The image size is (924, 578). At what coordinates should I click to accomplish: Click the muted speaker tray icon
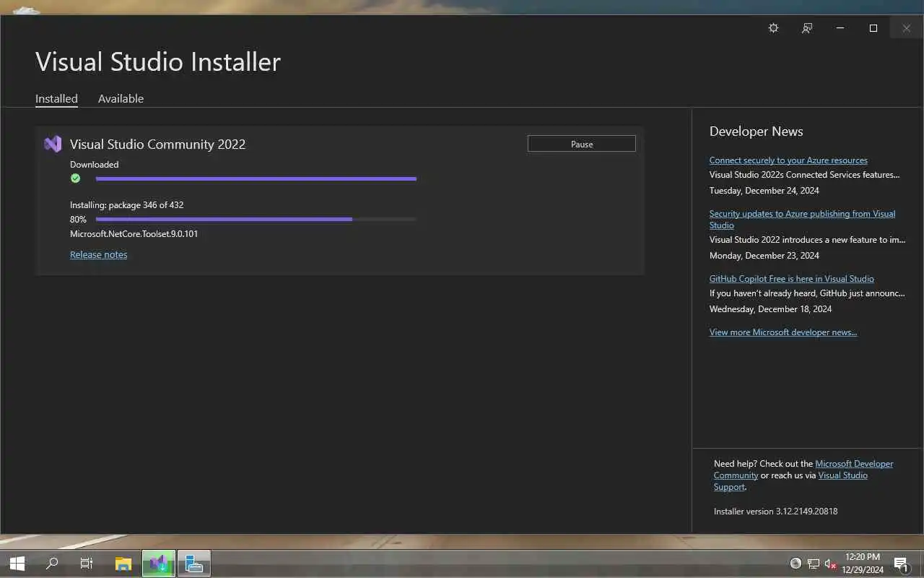pos(830,564)
